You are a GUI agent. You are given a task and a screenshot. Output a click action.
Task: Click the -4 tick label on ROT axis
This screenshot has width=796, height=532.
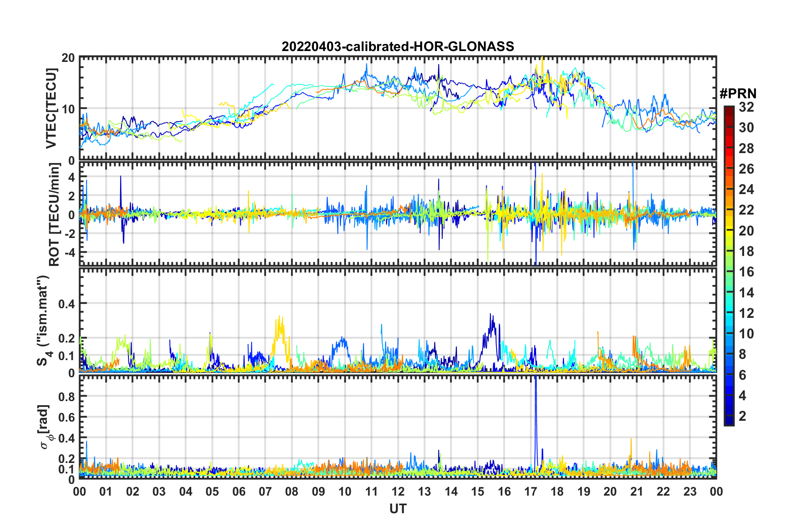(69, 253)
